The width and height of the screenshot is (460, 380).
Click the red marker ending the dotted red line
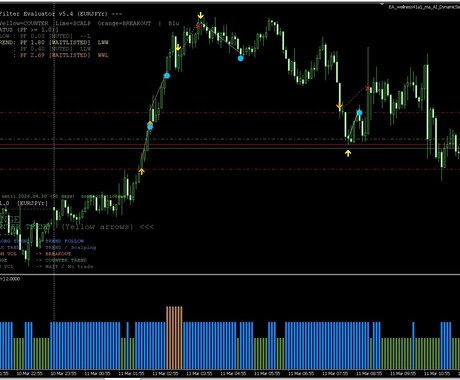coord(367,88)
